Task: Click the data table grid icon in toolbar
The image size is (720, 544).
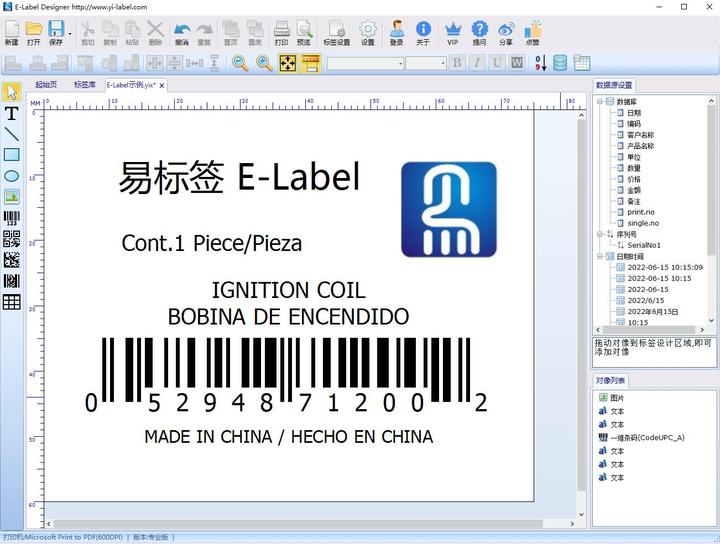Action: click(x=581, y=63)
